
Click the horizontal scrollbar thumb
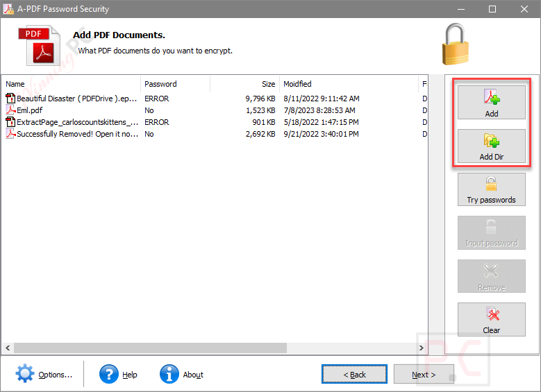150,348
